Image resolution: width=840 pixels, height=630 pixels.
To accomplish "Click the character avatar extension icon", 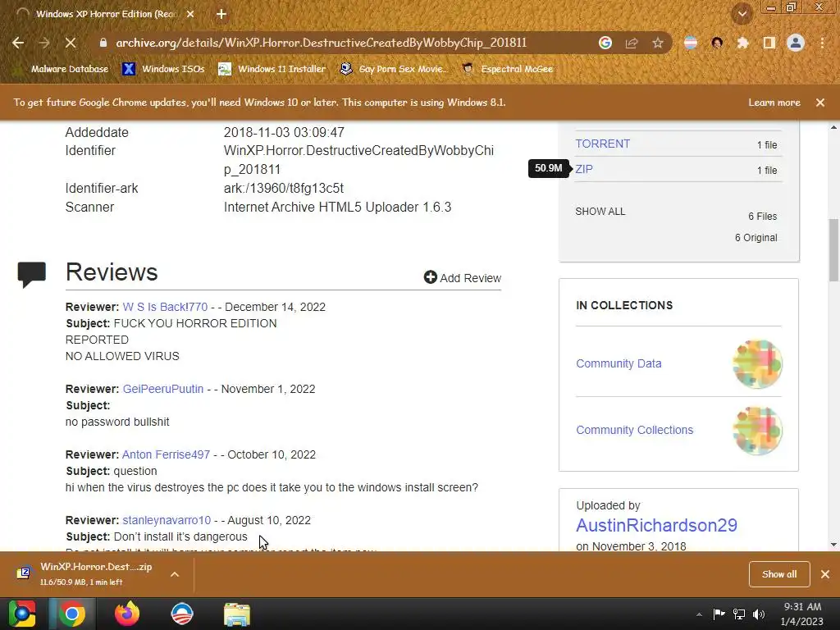I will coord(717,43).
